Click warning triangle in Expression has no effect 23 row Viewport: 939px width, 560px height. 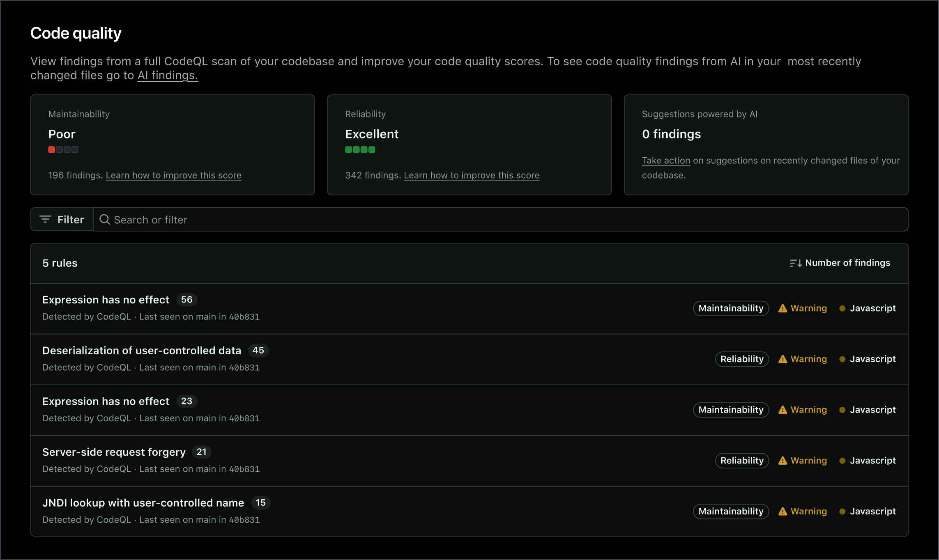[783, 410]
